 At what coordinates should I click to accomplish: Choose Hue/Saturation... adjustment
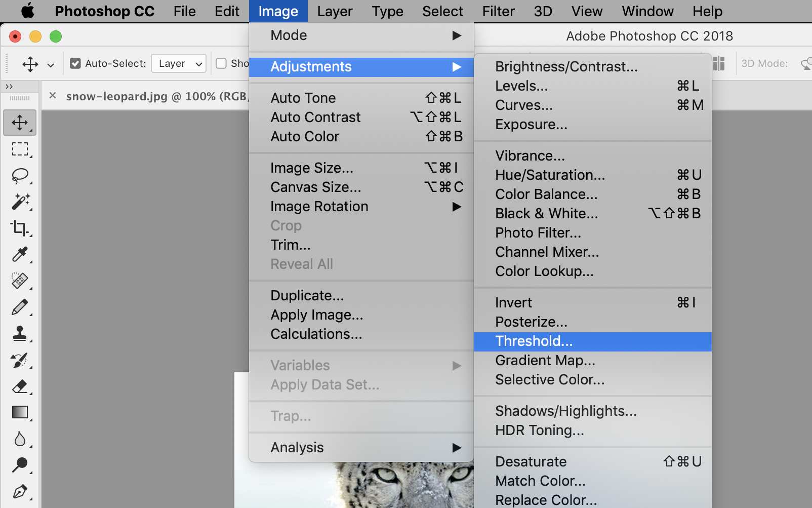click(x=593, y=175)
